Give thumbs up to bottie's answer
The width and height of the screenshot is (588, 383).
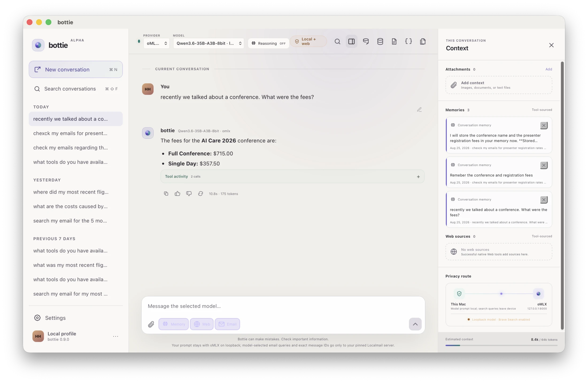coord(177,194)
